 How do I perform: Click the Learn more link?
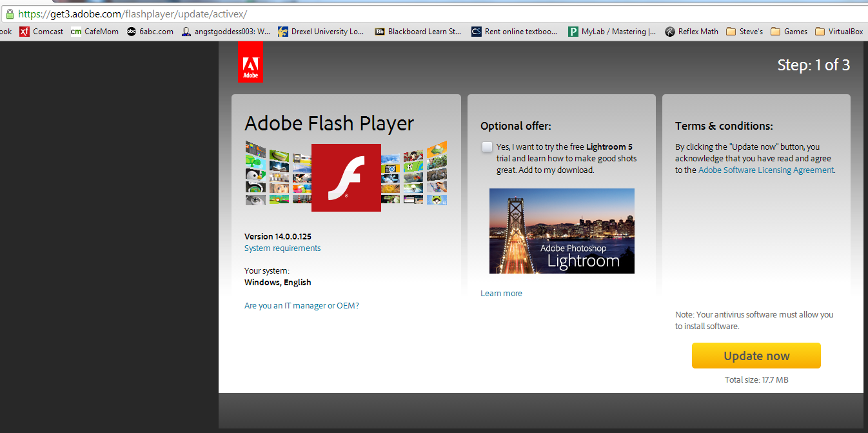[x=501, y=294]
